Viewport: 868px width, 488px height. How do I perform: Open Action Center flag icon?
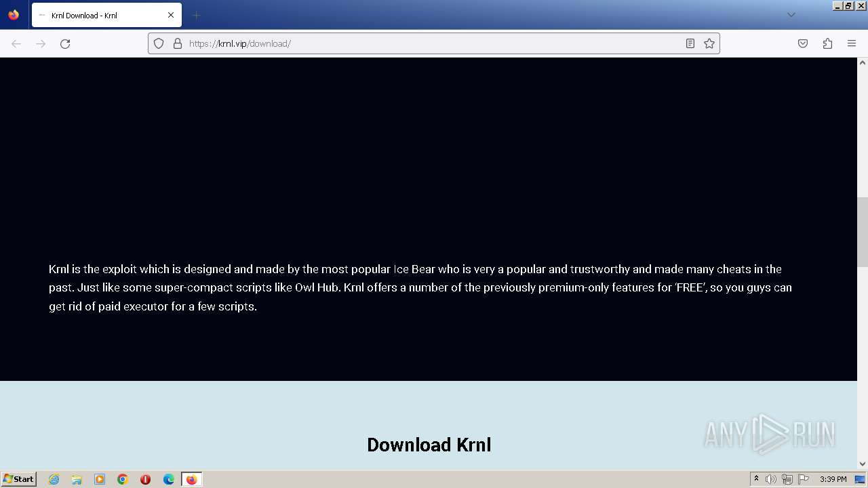pyautogui.click(x=802, y=479)
